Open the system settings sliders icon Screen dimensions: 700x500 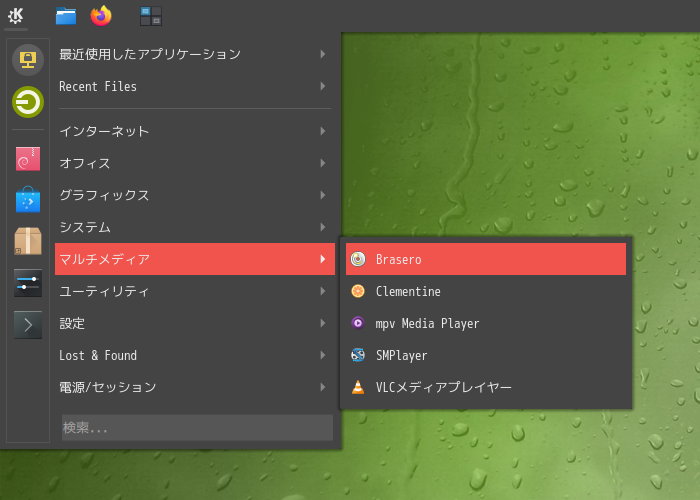coord(28,283)
